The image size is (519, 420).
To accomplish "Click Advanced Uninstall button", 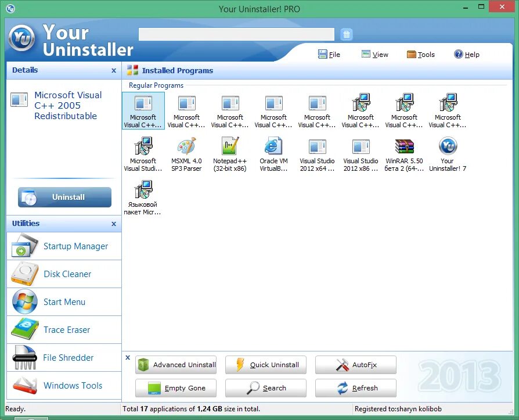I will pos(176,365).
